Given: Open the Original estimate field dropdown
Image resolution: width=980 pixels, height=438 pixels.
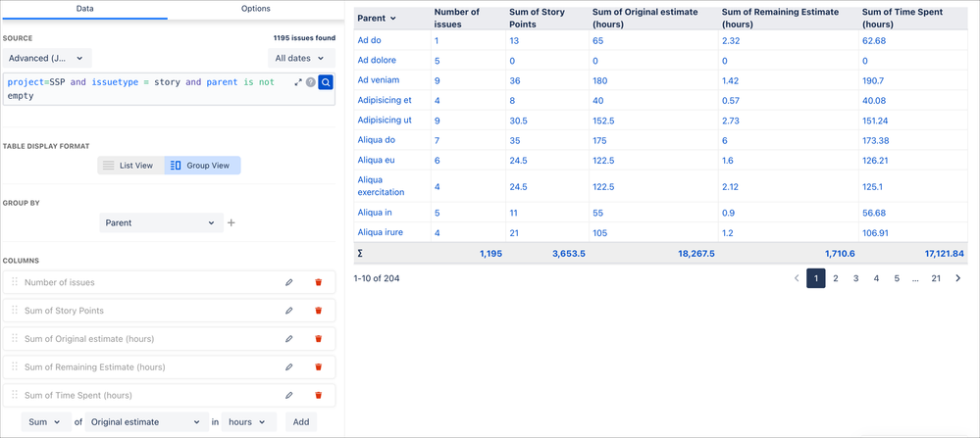Looking at the screenshot, I should coord(147,421).
